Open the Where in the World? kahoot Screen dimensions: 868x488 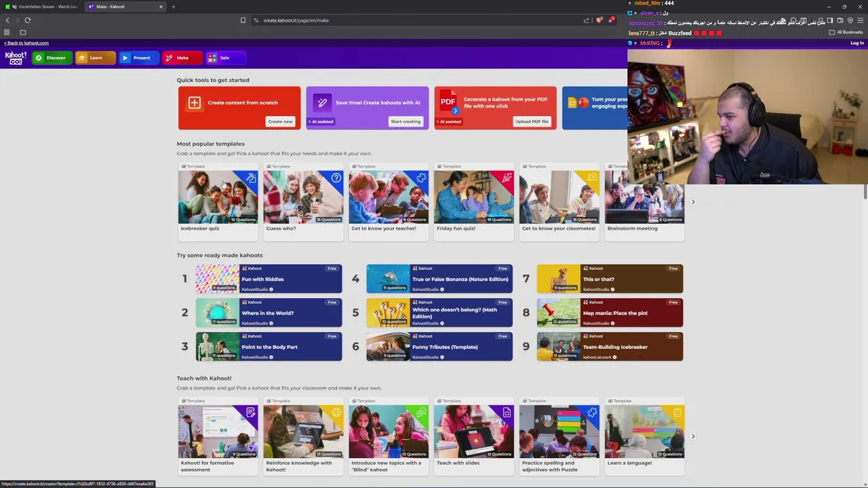click(x=269, y=313)
